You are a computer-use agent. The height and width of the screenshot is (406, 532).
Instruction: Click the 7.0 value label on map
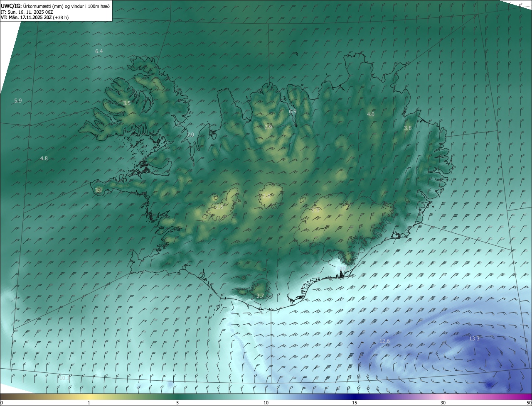190,135
